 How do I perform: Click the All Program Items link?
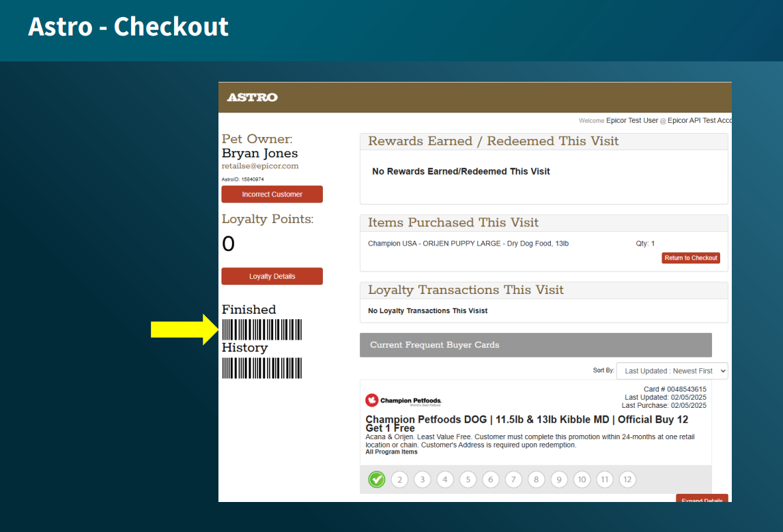pos(391,452)
